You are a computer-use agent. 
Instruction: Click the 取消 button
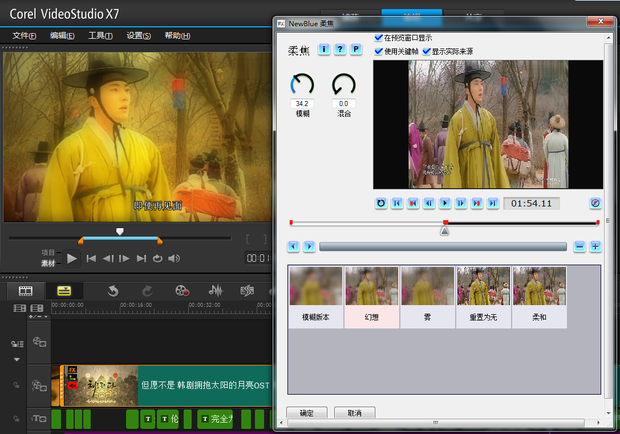(x=355, y=412)
